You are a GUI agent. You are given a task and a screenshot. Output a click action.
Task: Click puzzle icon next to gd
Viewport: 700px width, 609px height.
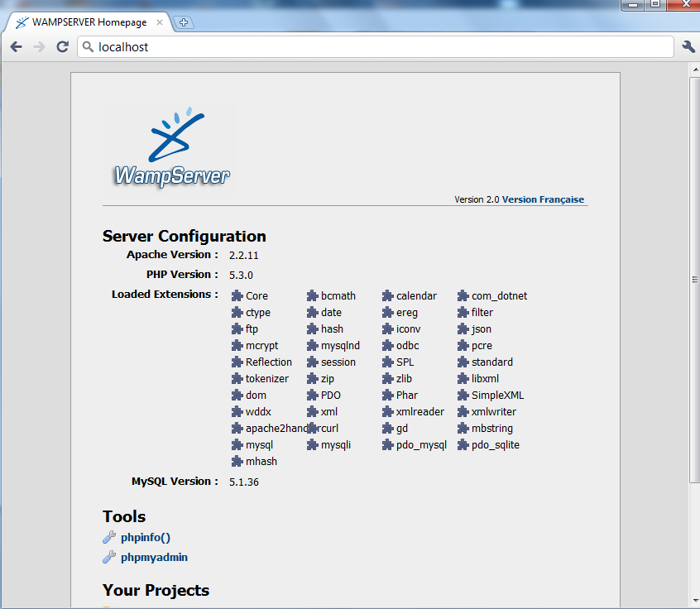pyautogui.click(x=387, y=428)
